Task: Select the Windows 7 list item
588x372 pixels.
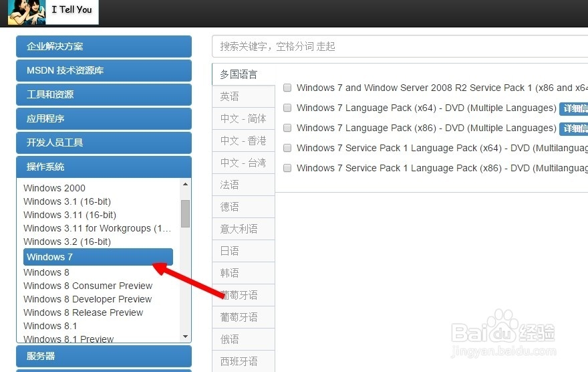Action: (x=98, y=257)
